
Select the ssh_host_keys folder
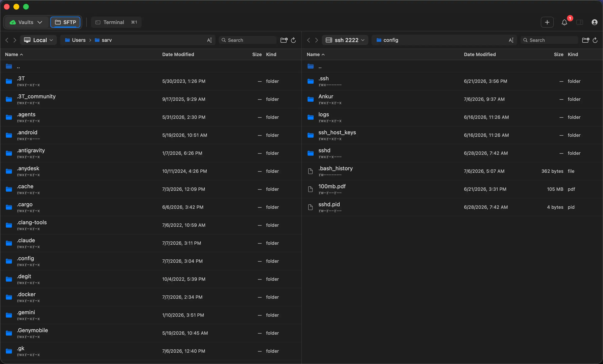[452, 135]
